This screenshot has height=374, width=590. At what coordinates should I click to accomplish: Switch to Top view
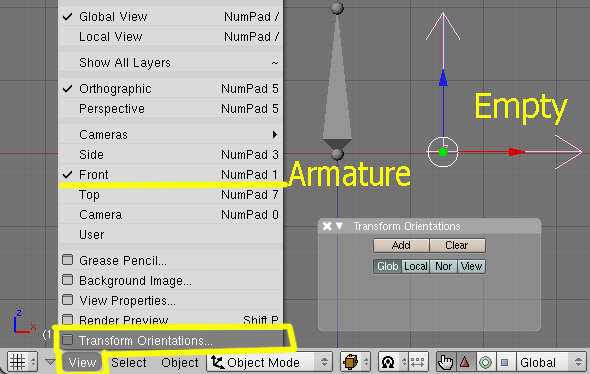point(170,195)
